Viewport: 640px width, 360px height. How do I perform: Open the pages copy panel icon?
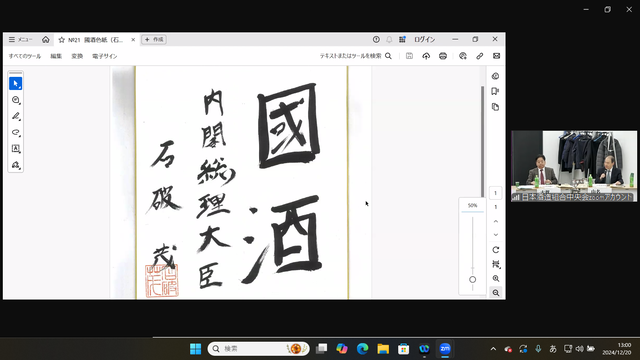(x=496, y=107)
